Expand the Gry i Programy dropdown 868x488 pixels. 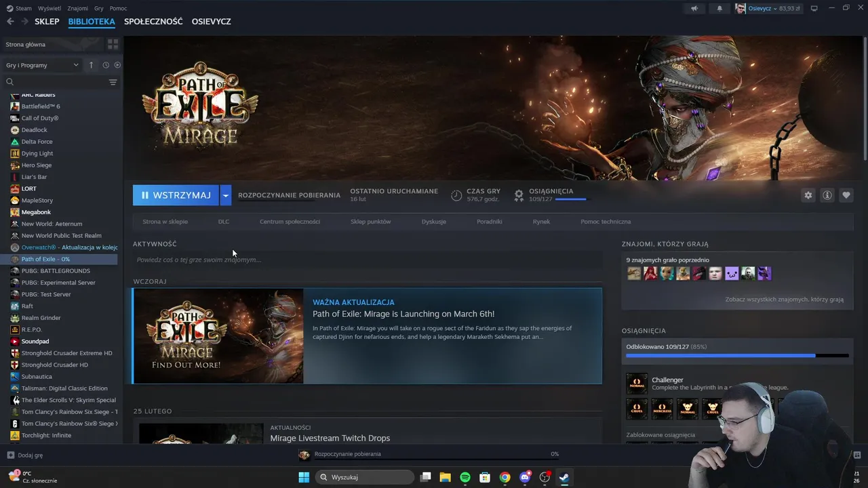43,65
